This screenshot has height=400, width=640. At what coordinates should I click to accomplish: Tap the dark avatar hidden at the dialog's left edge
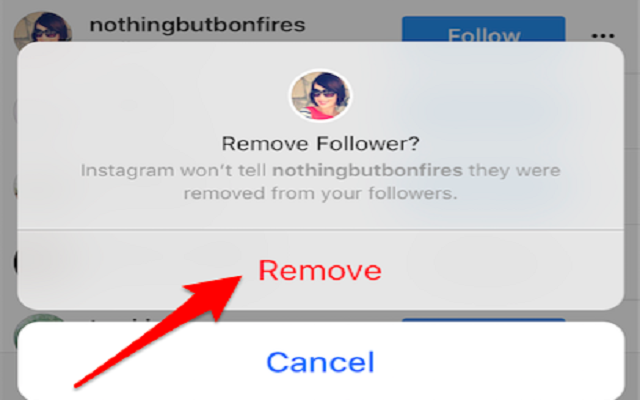pyautogui.click(x=16, y=261)
